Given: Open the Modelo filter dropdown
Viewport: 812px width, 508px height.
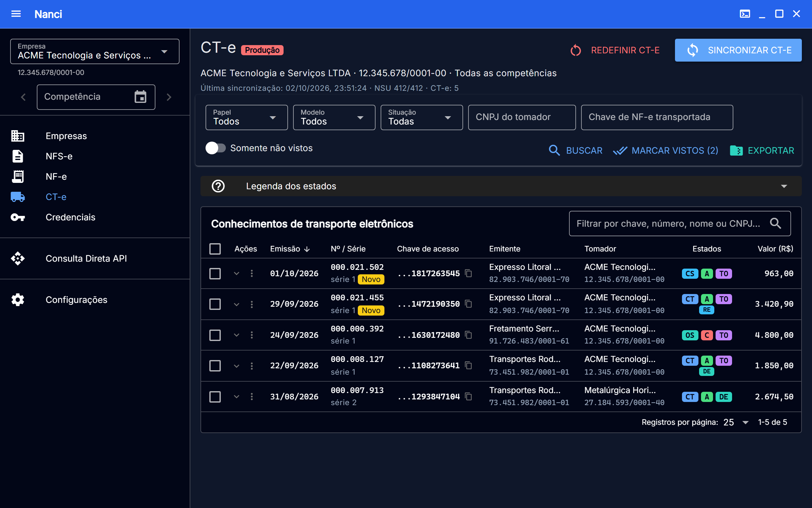Looking at the screenshot, I should [334, 117].
